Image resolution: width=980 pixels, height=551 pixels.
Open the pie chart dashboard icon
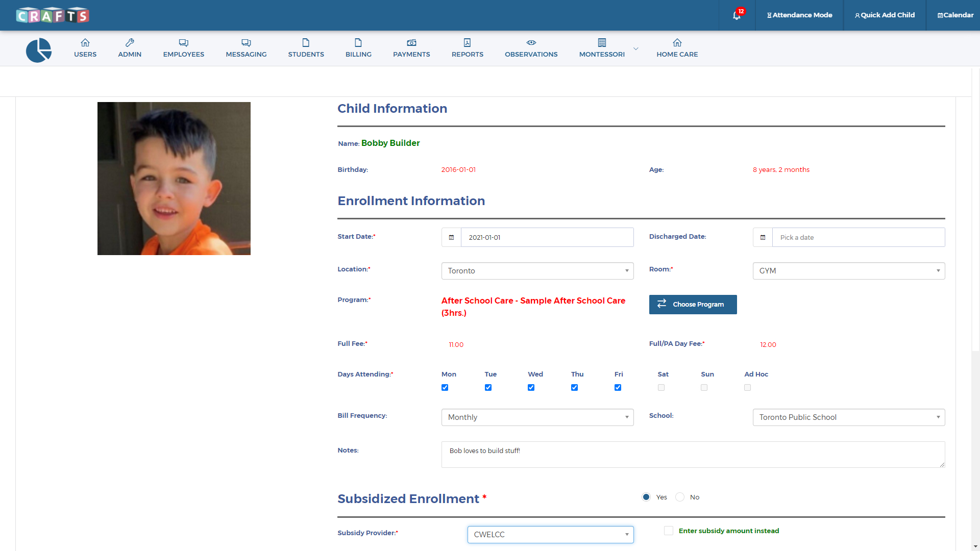tap(39, 50)
